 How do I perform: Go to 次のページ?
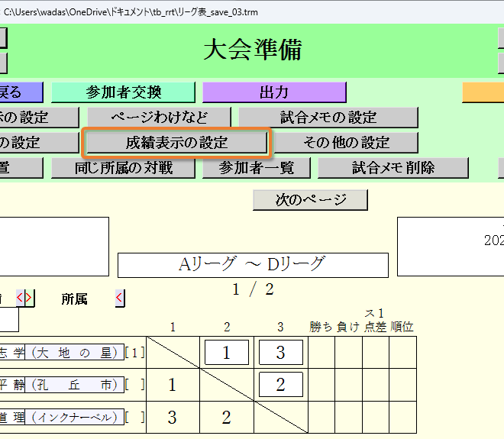[x=310, y=200]
